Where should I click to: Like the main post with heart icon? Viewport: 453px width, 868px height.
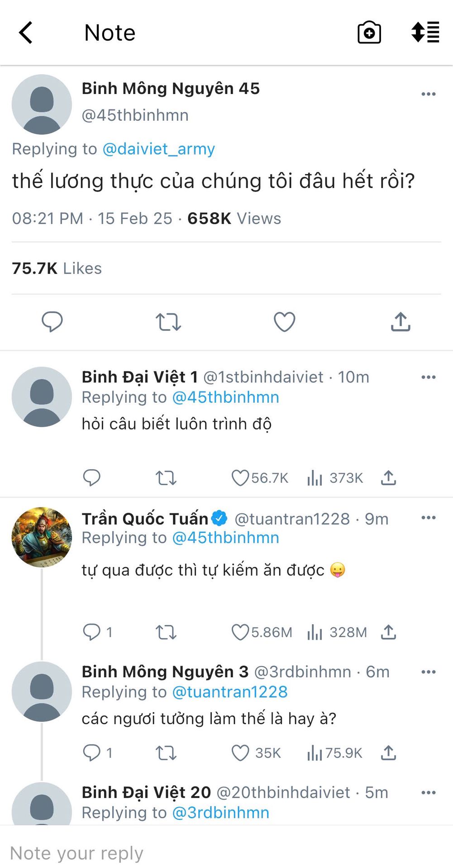284,322
